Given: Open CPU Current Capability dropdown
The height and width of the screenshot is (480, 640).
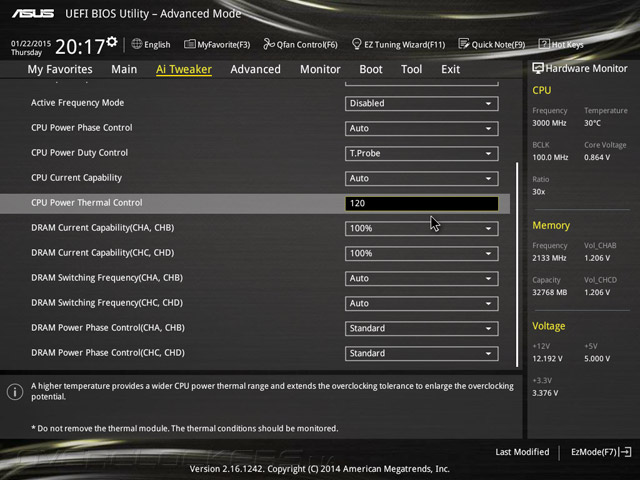Looking at the screenshot, I should click(422, 178).
